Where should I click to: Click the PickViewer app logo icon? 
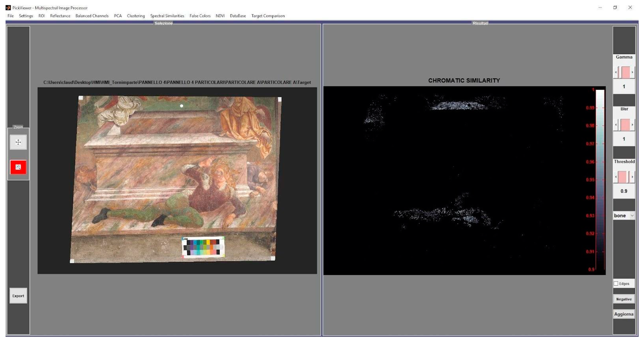point(8,8)
